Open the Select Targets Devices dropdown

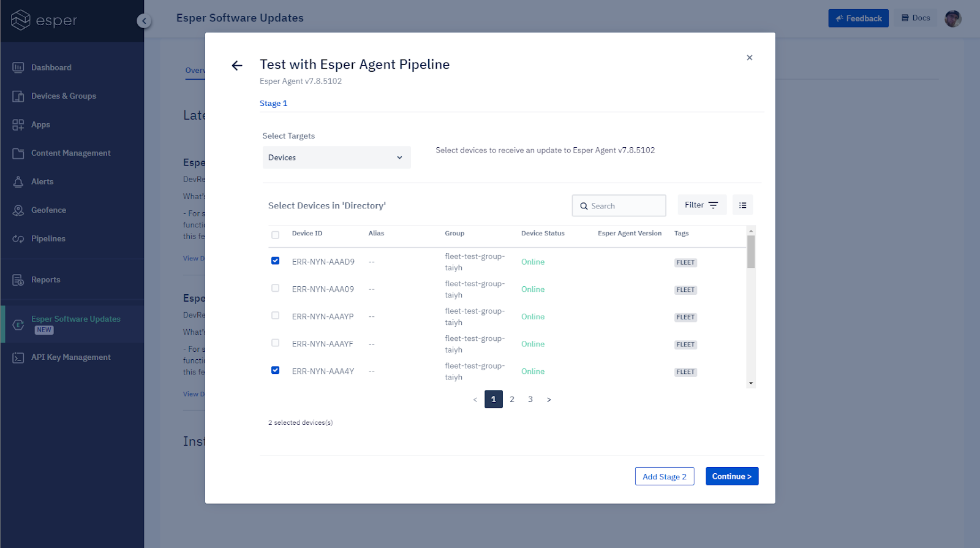[x=336, y=158]
